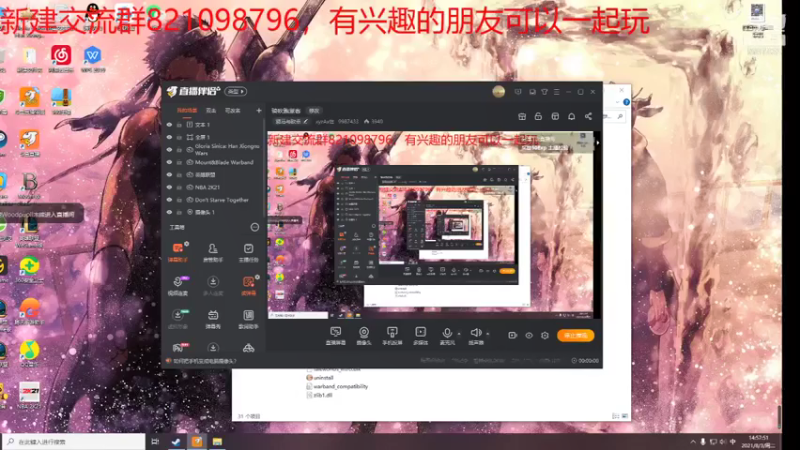Open the orange danmaku helper tool

point(178,252)
